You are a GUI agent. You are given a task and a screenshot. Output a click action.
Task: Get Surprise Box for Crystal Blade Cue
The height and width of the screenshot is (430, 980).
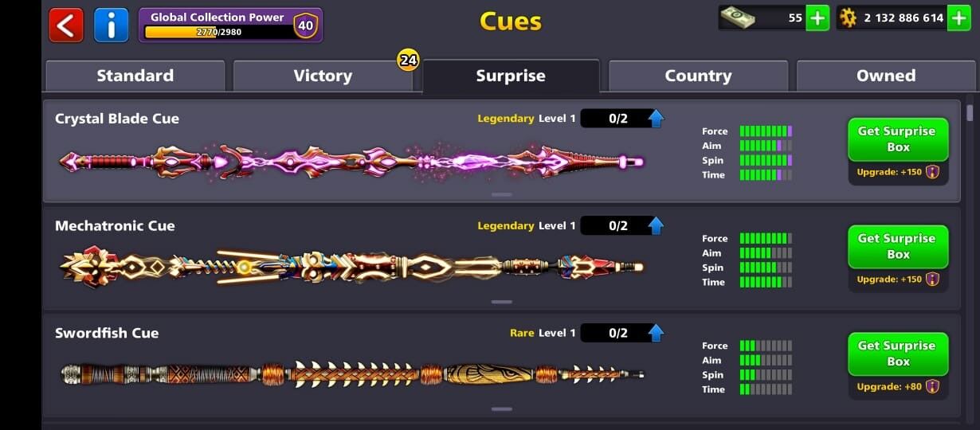click(898, 139)
